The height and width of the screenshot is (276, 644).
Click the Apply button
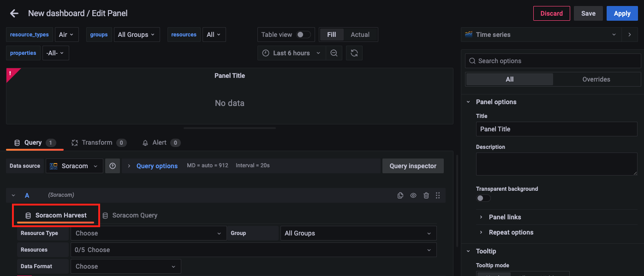(622, 13)
